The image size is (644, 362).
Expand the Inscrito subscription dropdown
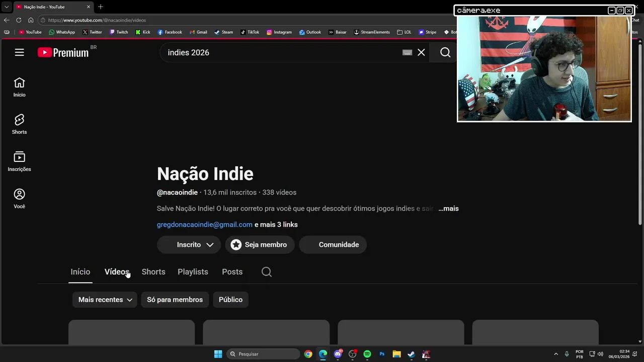[189, 245]
